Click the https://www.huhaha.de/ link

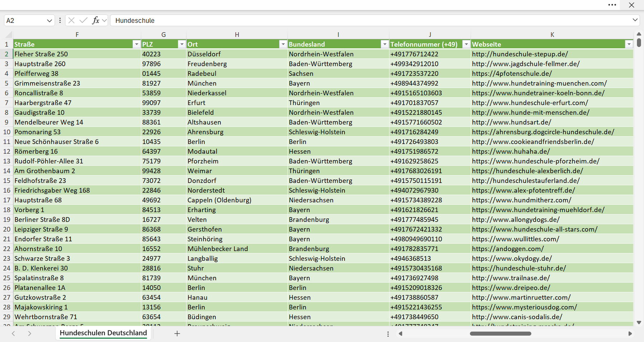[x=511, y=151]
